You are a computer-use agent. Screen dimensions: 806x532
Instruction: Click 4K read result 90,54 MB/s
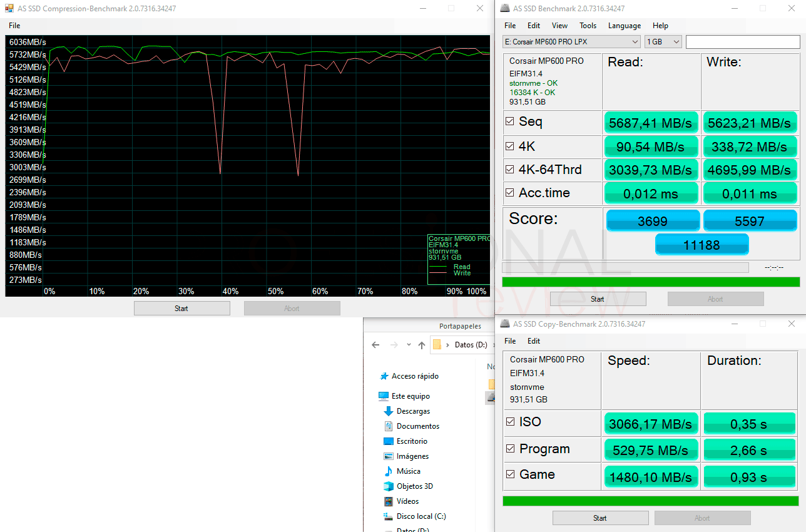click(x=651, y=146)
